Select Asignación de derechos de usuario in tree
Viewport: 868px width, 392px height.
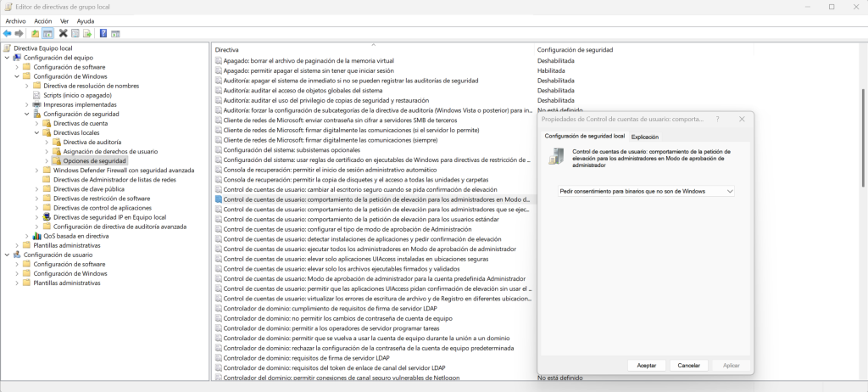[110, 151]
